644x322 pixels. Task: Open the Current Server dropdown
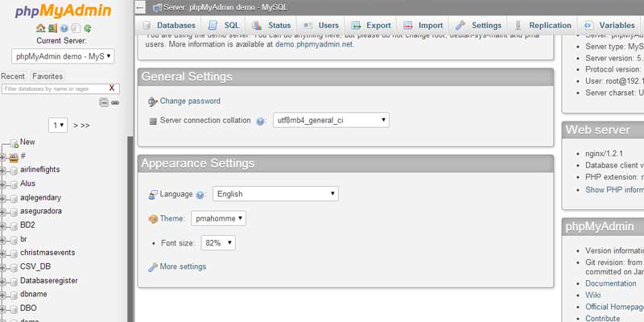[63, 56]
